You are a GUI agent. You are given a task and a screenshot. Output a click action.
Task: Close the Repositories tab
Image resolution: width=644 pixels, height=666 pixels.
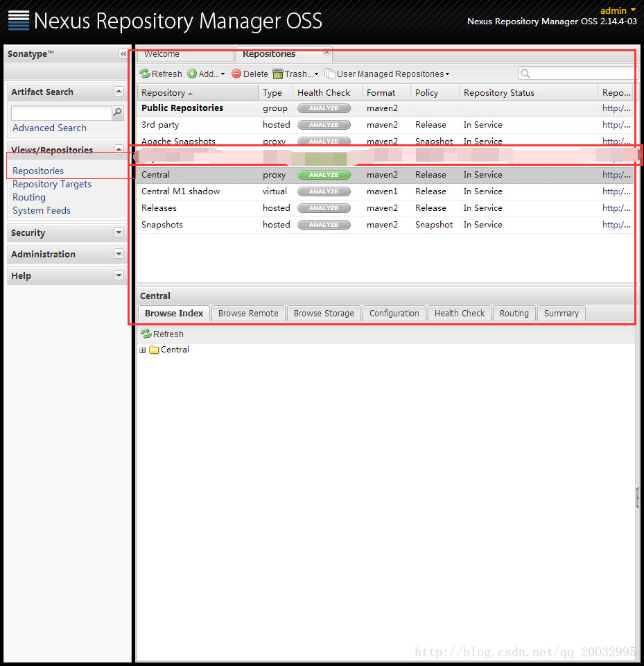point(327,53)
